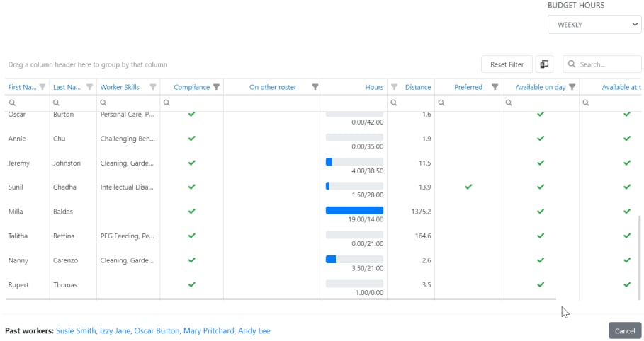Open Mary Pritchard past worker link
The image size is (644, 341).
(208, 330)
